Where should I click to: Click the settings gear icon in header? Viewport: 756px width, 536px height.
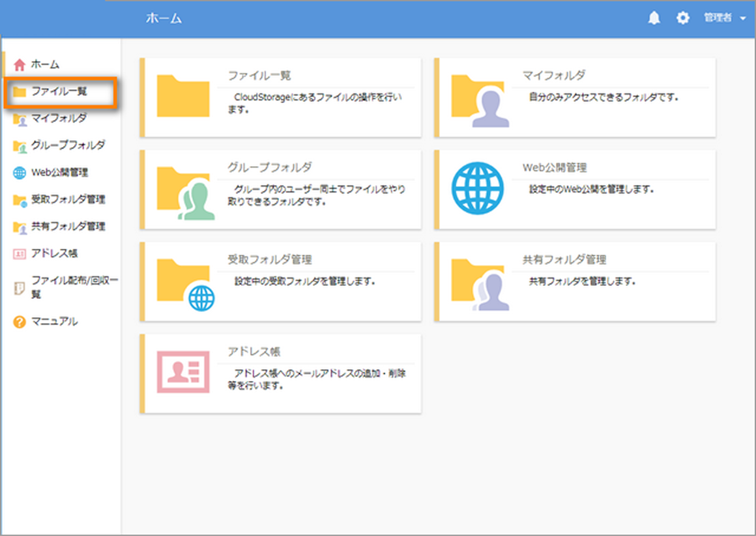[682, 18]
